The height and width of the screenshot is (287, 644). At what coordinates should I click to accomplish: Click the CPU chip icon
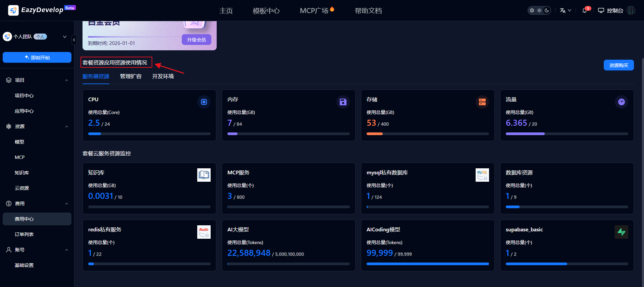coord(204,102)
